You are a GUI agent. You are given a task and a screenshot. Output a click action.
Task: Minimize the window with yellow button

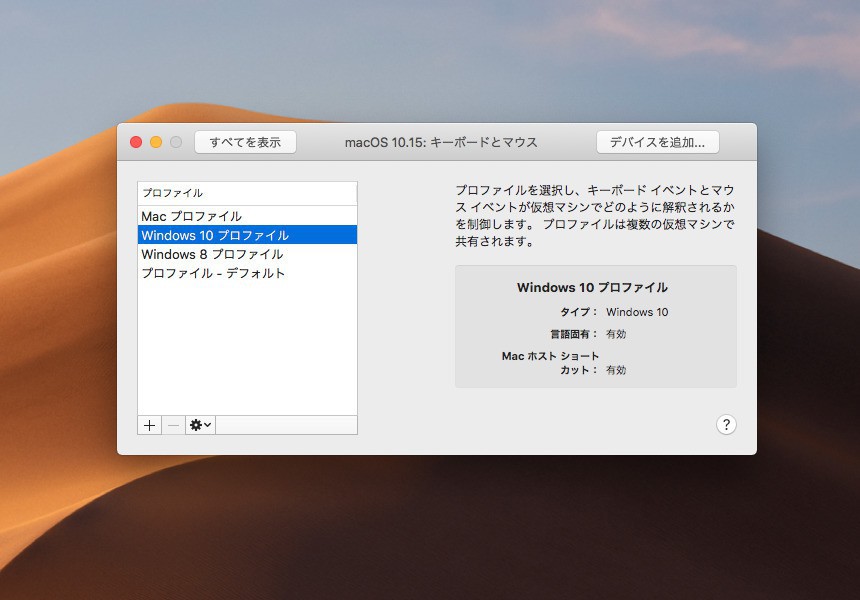156,143
